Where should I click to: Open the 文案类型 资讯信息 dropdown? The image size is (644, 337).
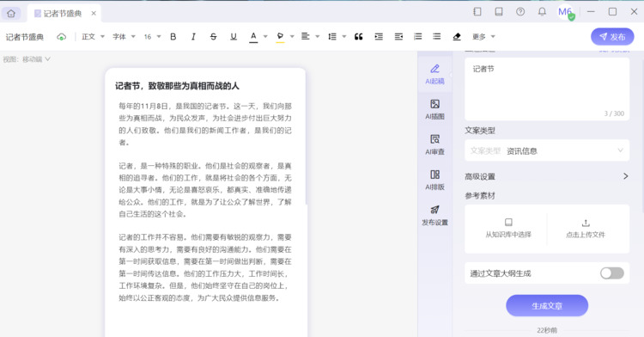547,150
